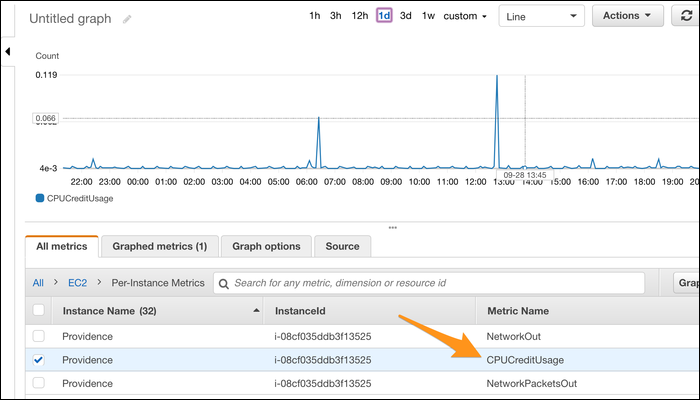Screen dimensions: 700x400
Task: Check the Providence NetworkOut row checkbox
Action: click(x=38, y=337)
